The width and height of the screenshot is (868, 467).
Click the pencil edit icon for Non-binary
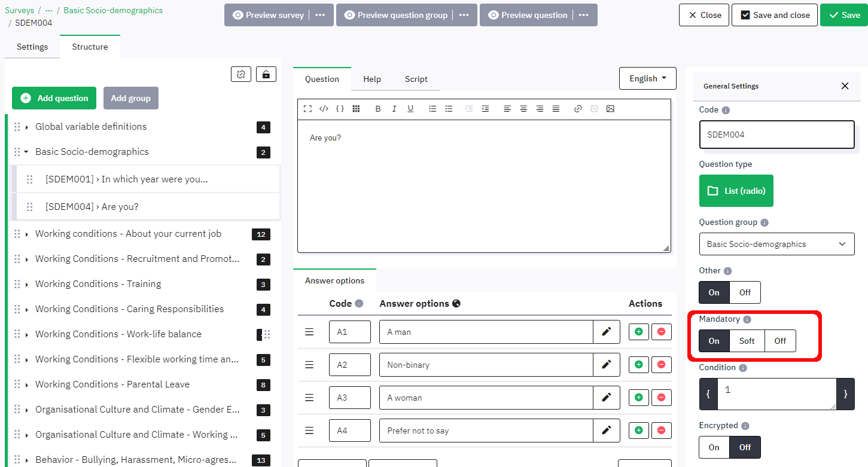tap(606, 365)
